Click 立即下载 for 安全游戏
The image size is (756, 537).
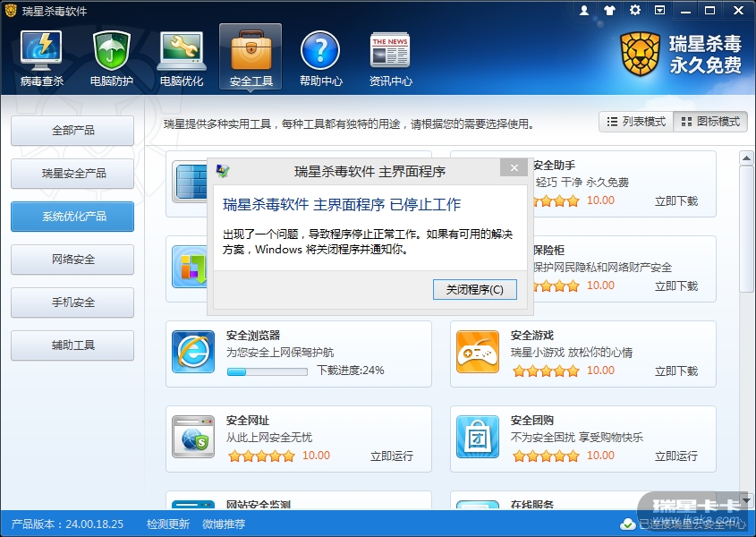pyautogui.click(x=676, y=371)
